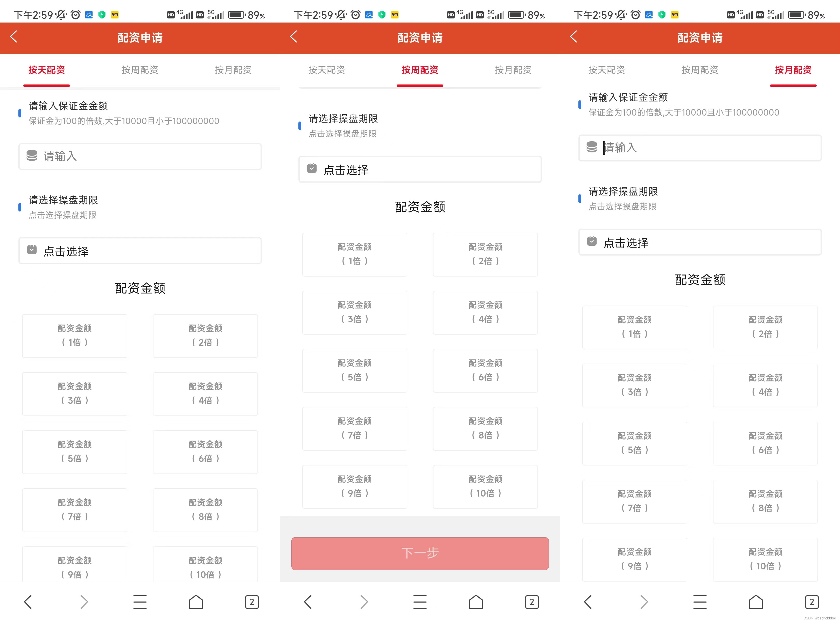Screen dimensions: 840x622
Task: Open browser menu icon in middle screen's bottom bar
Action: click(x=420, y=602)
